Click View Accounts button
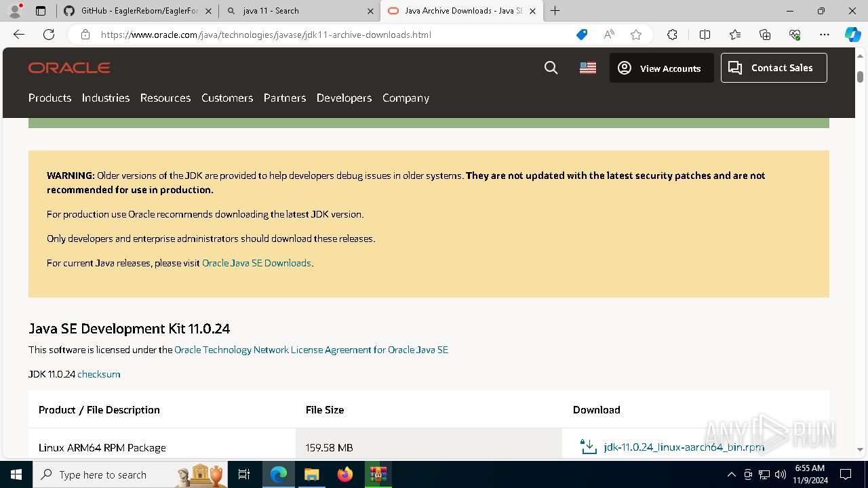 click(x=661, y=68)
